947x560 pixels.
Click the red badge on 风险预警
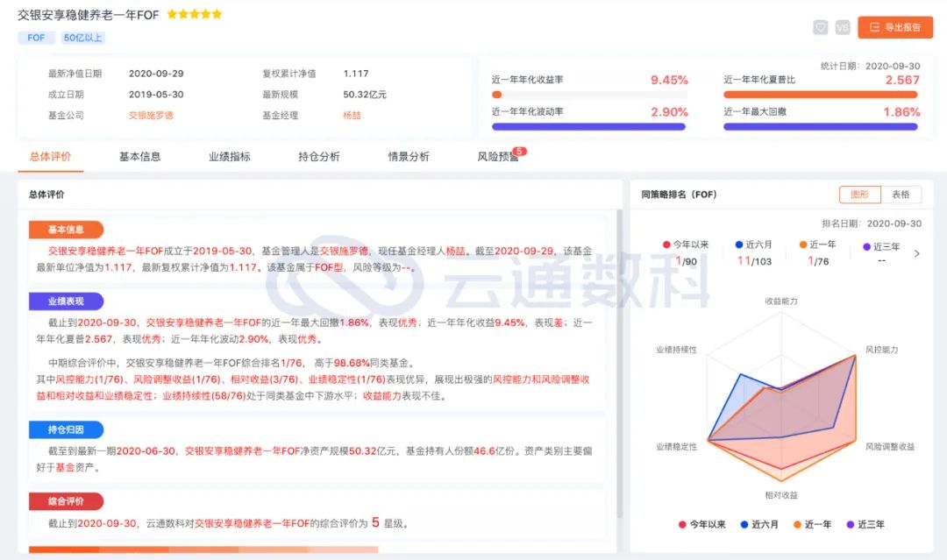click(519, 152)
